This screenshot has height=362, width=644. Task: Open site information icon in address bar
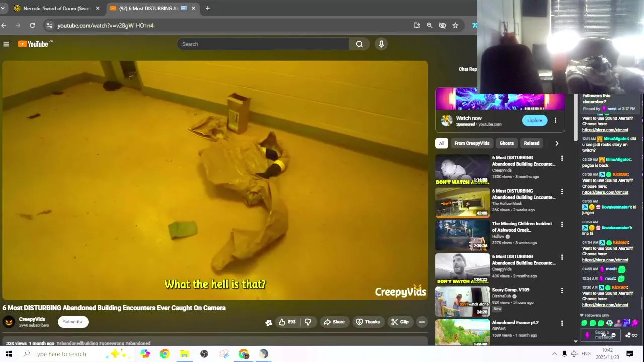49,25
